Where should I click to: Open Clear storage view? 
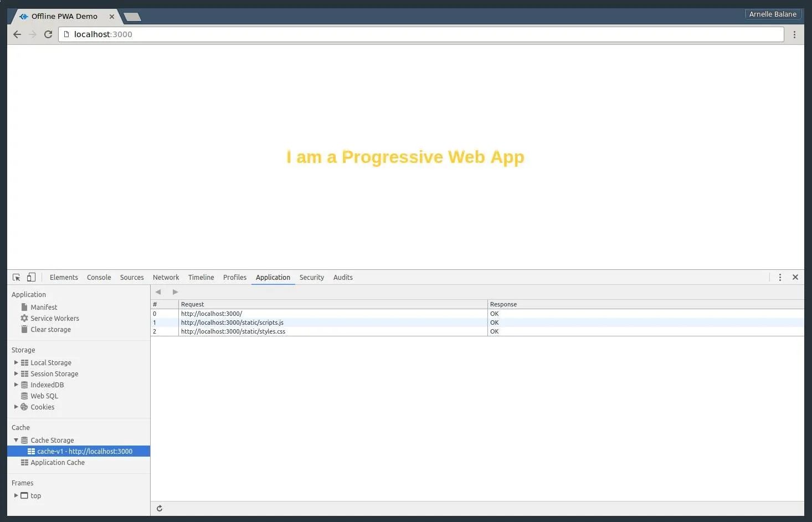click(50, 329)
